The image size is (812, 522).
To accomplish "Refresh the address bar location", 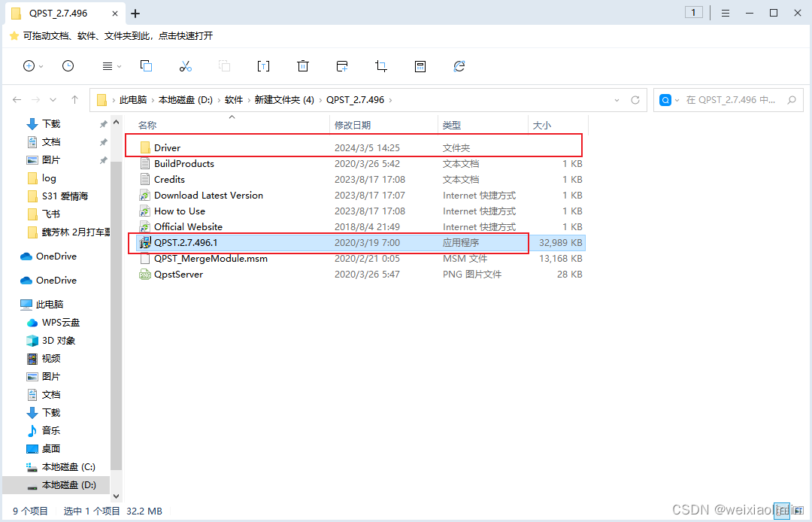I will (635, 100).
